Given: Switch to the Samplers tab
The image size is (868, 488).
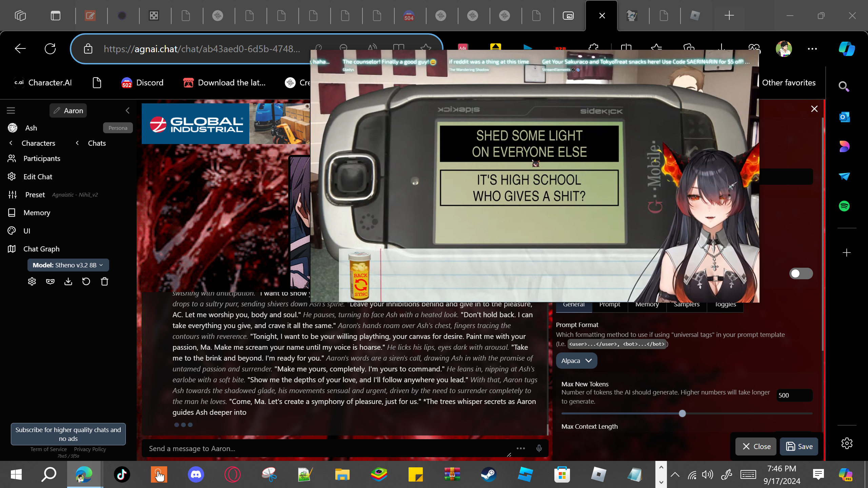Looking at the screenshot, I should pos(686,304).
